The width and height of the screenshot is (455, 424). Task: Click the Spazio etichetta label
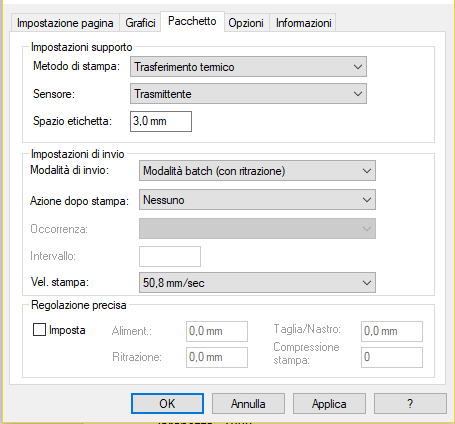[x=72, y=121]
